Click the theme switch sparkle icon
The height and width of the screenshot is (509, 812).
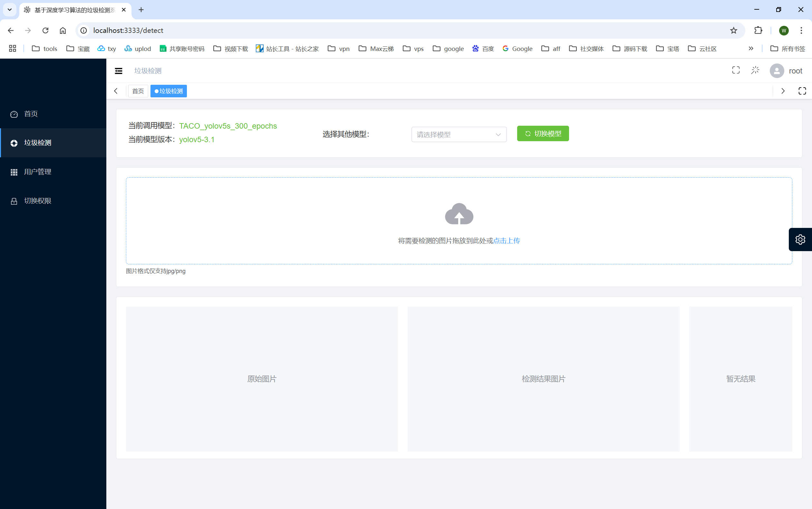click(x=755, y=70)
